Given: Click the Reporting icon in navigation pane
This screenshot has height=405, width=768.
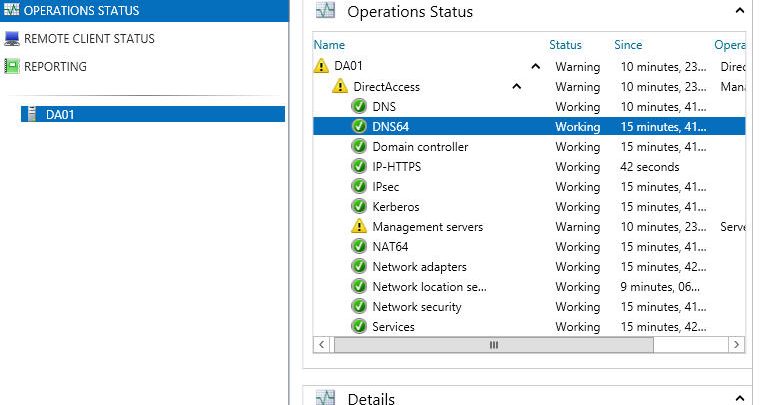Looking at the screenshot, I should 11,67.
